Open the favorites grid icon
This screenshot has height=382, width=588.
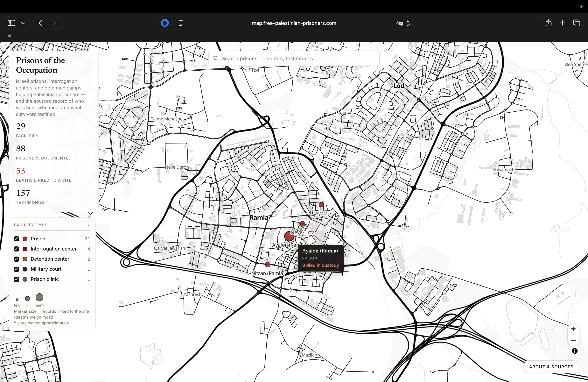pyautogui.click(x=9, y=35)
